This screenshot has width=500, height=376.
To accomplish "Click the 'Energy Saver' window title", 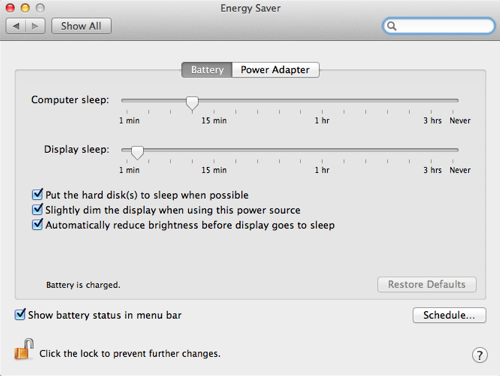I will point(250,8).
